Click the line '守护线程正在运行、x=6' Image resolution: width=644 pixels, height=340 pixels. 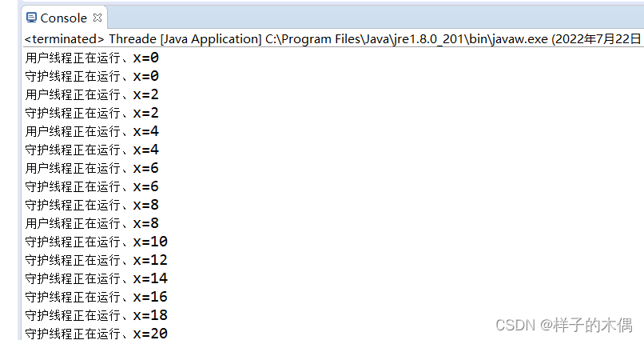[92, 186]
